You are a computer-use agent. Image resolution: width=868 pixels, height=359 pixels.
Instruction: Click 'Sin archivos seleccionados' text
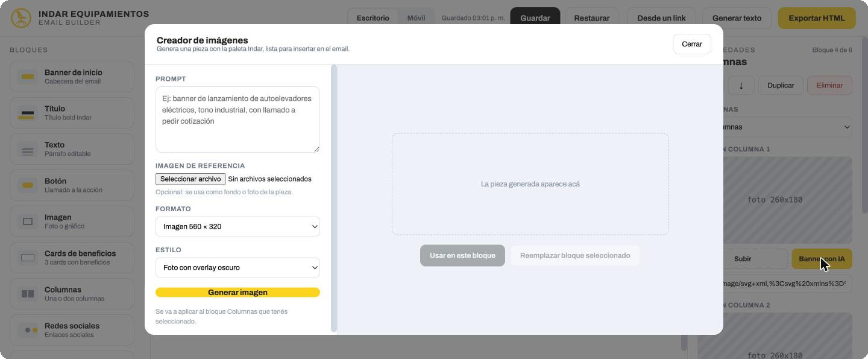[269, 179]
